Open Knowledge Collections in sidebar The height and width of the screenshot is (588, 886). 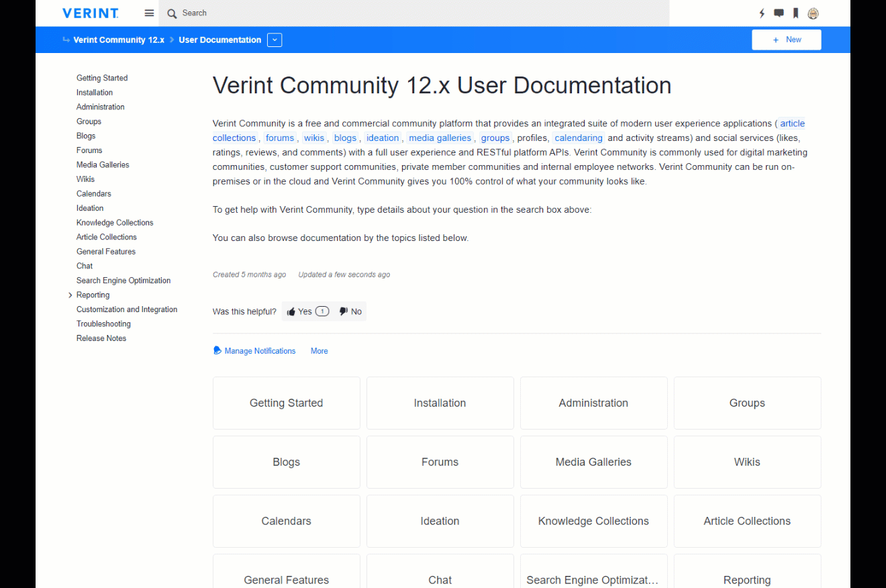pos(115,223)
